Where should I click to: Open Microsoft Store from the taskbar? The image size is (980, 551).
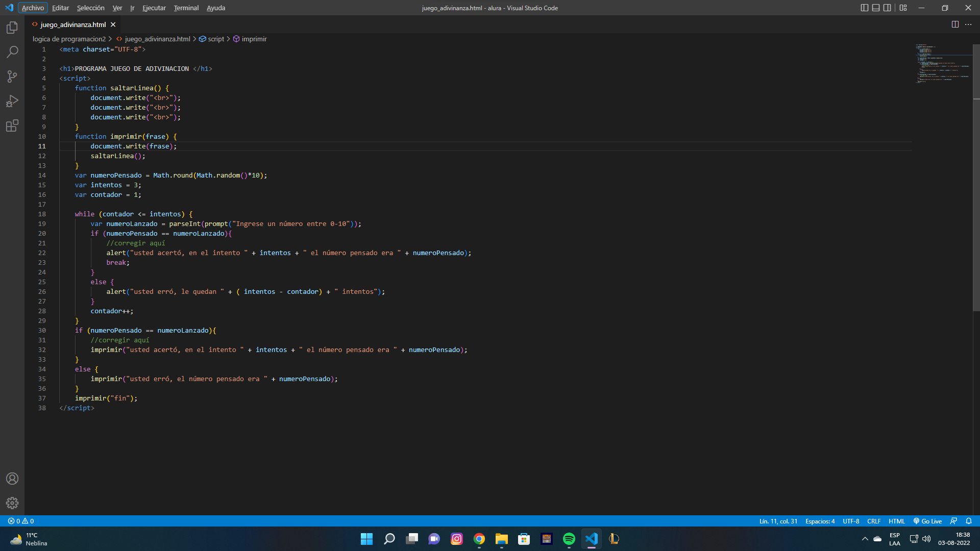[524, 539]
